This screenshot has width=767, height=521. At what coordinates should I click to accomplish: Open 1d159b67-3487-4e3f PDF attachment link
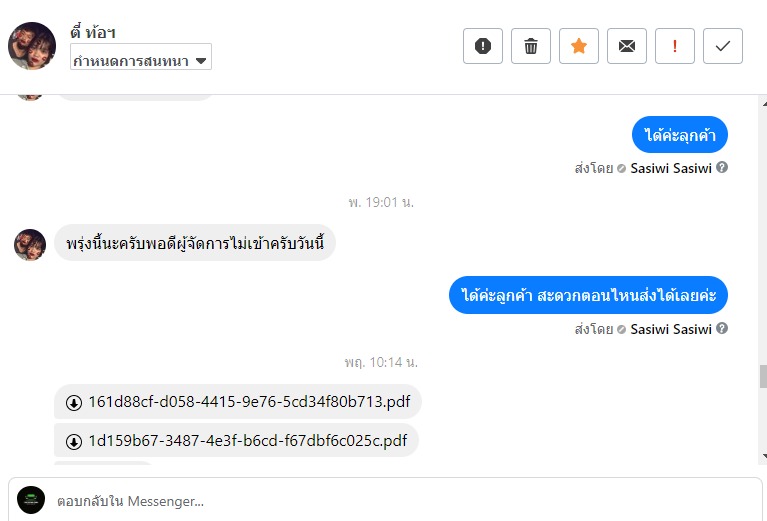point(247,441)
